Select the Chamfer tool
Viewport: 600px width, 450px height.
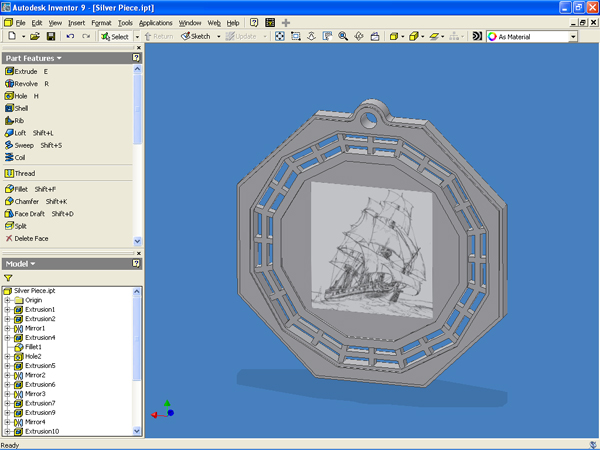27,201
